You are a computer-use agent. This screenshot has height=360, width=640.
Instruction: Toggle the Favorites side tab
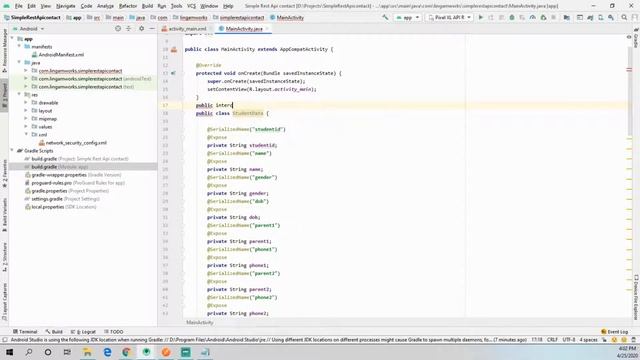click(x=4, y=173)
